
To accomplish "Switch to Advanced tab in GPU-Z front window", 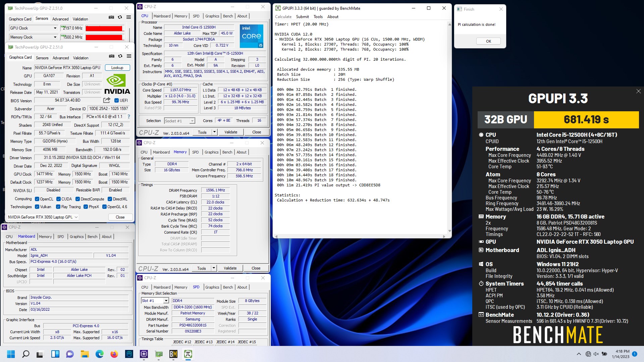I will [x=61, y=58].
